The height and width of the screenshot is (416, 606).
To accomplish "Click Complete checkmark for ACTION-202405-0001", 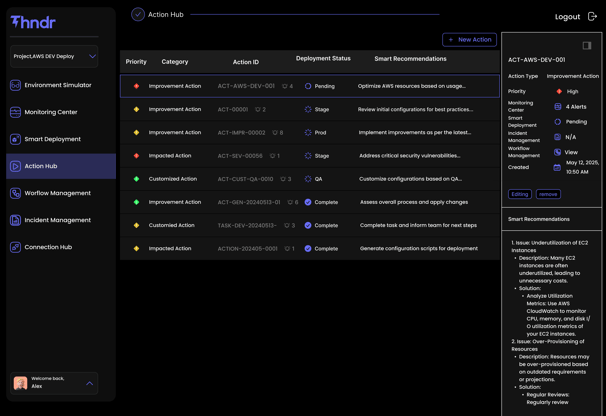I will [x=308, y=248].
